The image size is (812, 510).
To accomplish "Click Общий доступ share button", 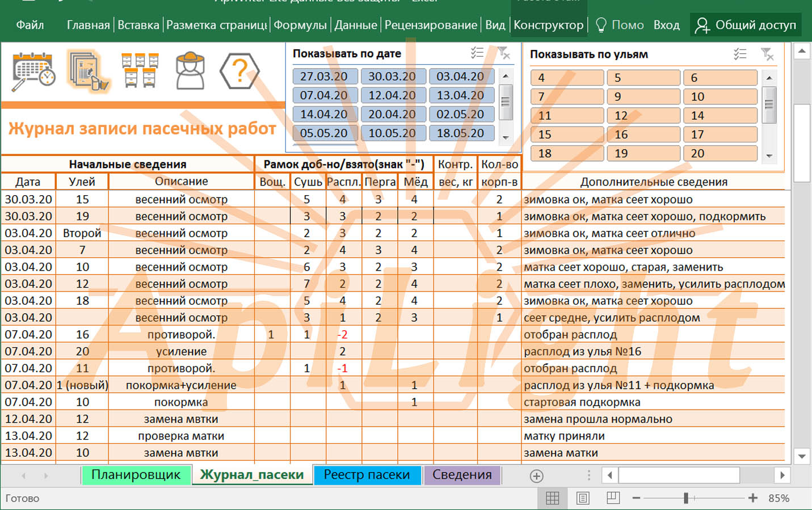I will point(746,25).
